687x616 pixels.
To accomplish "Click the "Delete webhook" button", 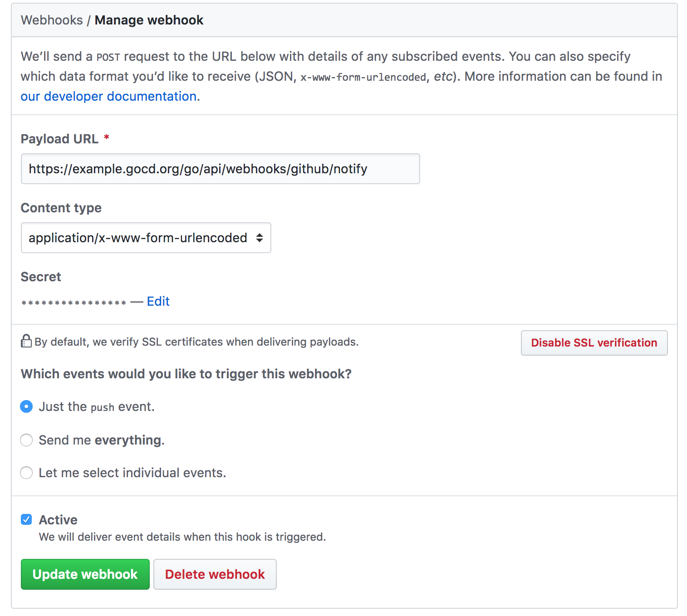I will (215, 574).
